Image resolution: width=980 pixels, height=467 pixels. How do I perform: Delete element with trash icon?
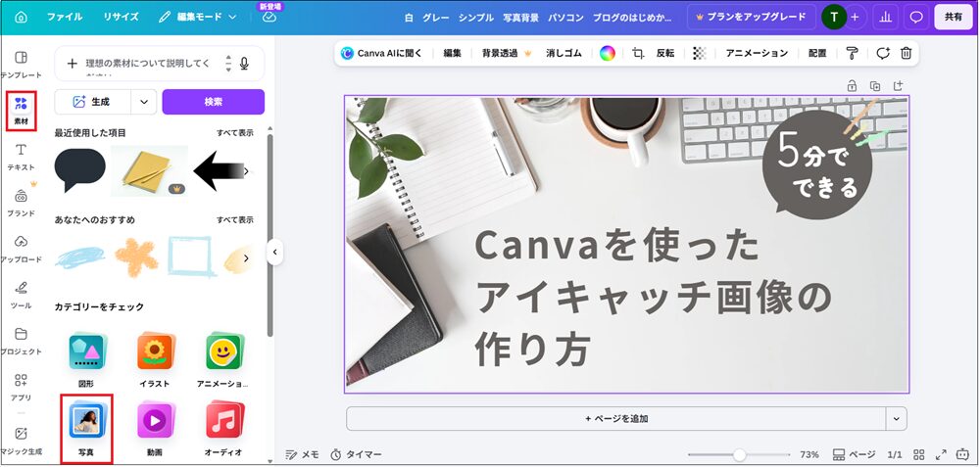pos(906,53)
